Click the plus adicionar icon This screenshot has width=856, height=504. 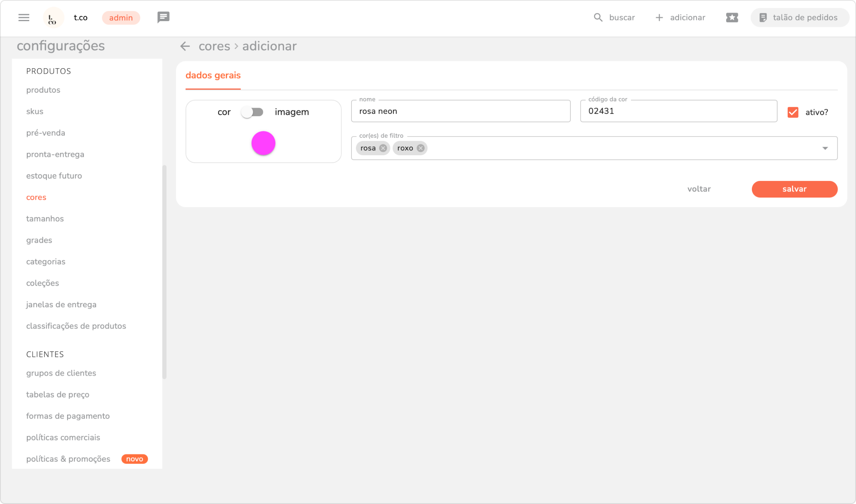pyautogui.click(x=659, y=17)
